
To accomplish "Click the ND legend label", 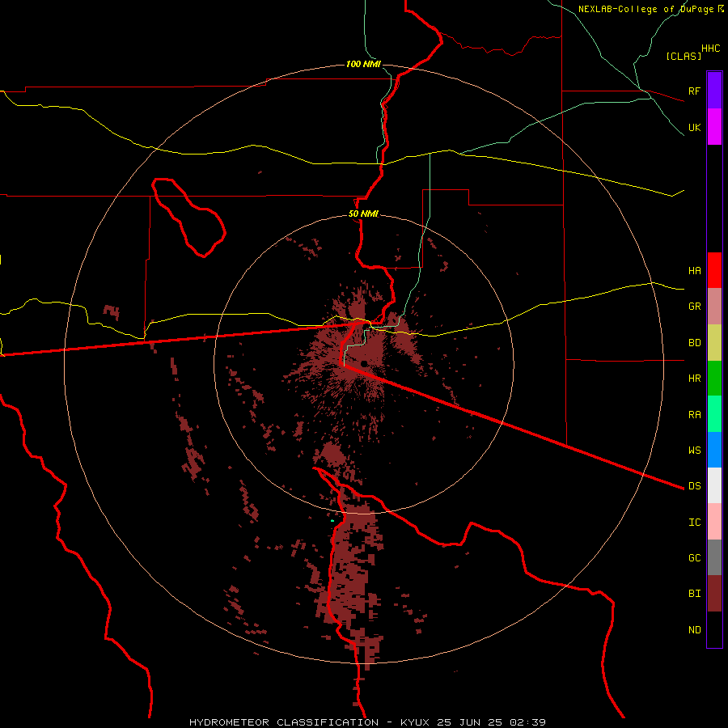I will pos(694,630).
